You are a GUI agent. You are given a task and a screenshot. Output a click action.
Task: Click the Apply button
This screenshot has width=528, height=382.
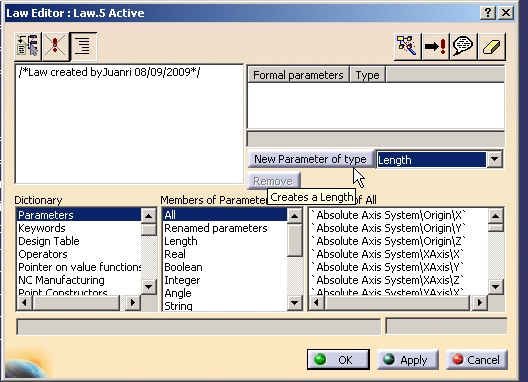point(407,360)
